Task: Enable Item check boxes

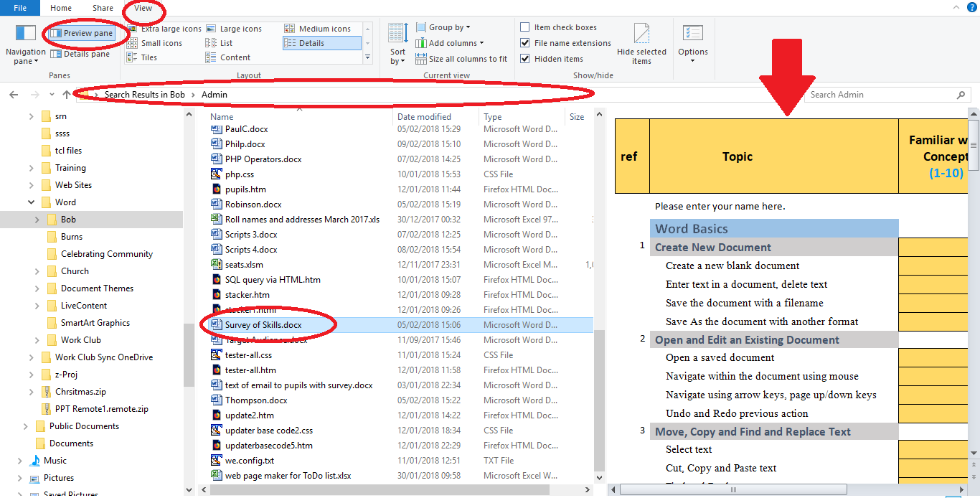Action: coord(525,27)
